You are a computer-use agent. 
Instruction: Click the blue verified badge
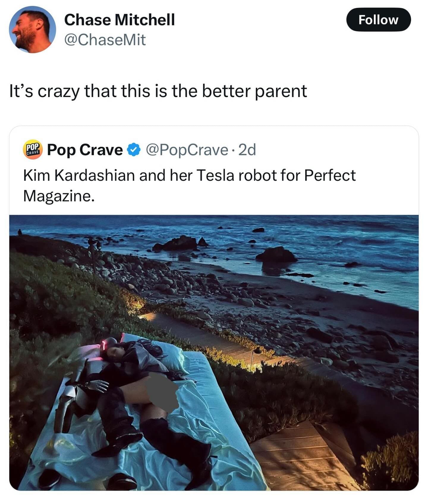[x=134, y=150]
